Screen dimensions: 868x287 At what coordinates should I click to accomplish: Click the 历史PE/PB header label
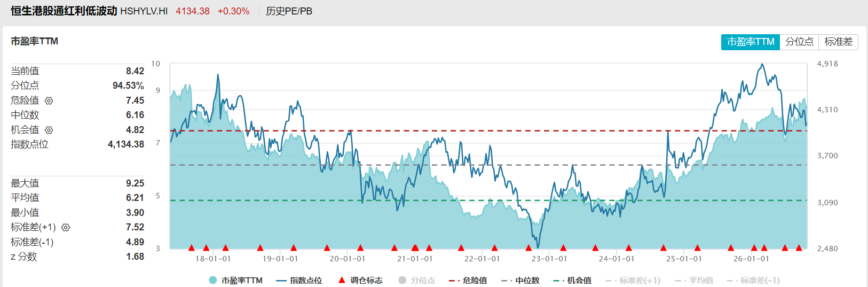pyautogui.click(x=289, y=11)
